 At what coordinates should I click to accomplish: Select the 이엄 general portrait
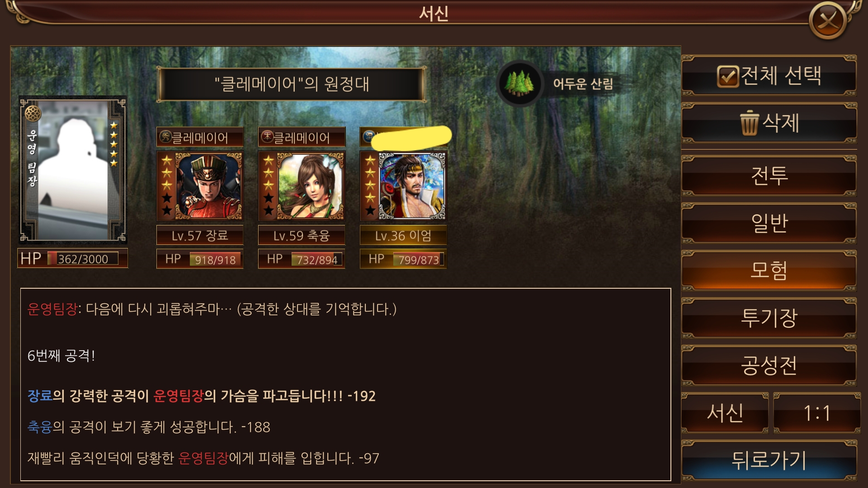coord(403,185)
